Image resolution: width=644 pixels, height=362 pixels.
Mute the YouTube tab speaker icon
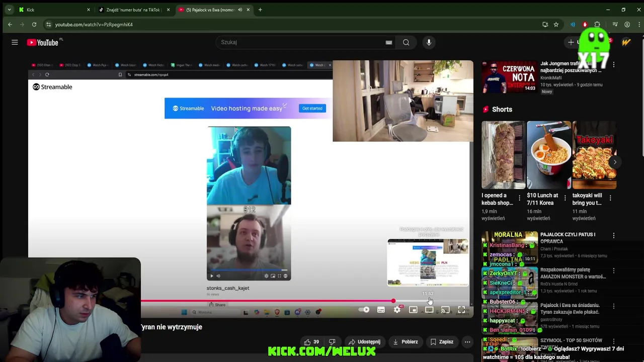(240, 10)
